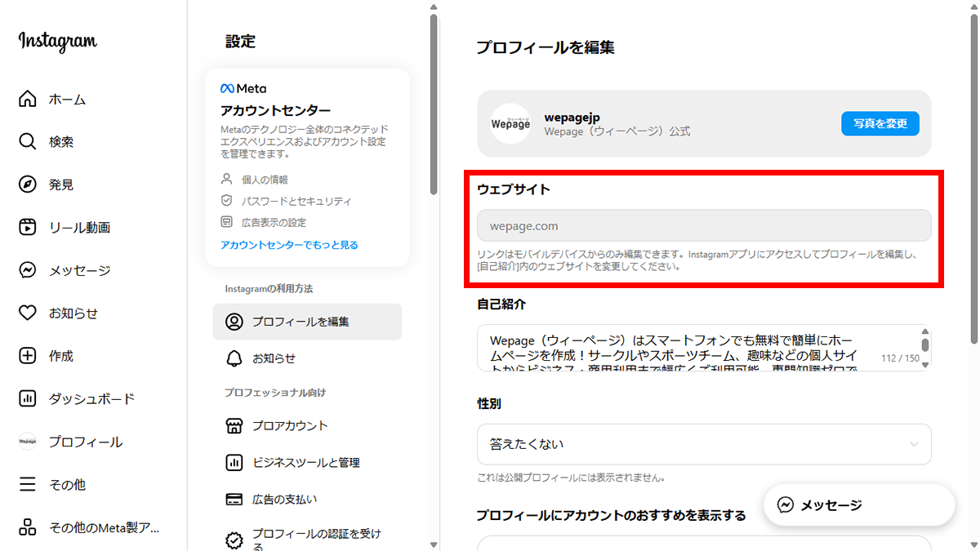Click リール動画 label in sidebar
This screenshot has width=980, height=551.
pyautogui.click(x=79, y=228)
